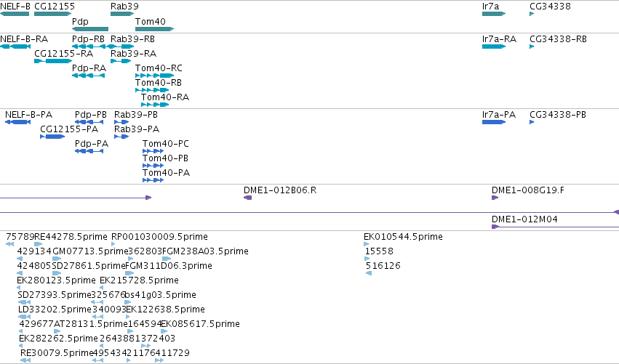
Task: Click the AT28131.5prime EST label
Action: point(90,324)
